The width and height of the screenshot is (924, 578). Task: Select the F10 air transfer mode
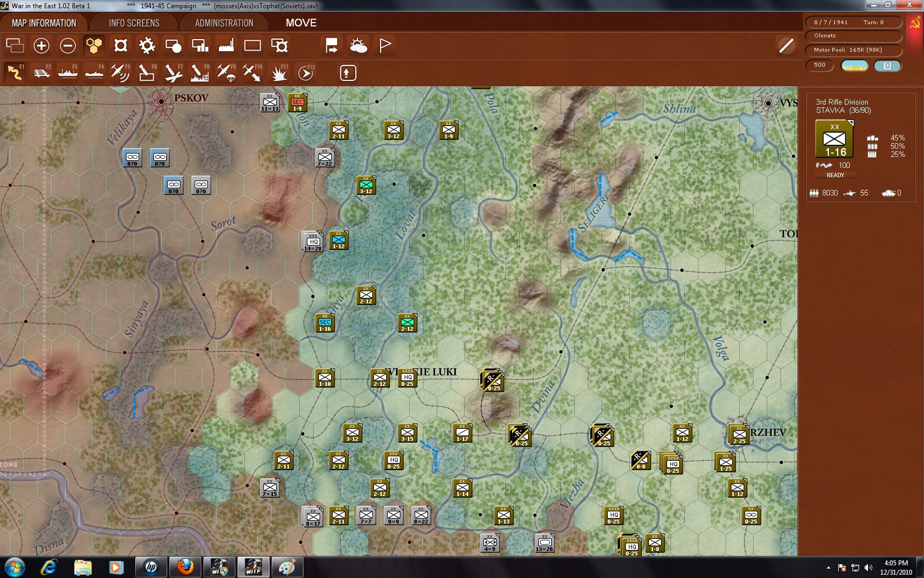pyautogui.click(x=252, y=72)
